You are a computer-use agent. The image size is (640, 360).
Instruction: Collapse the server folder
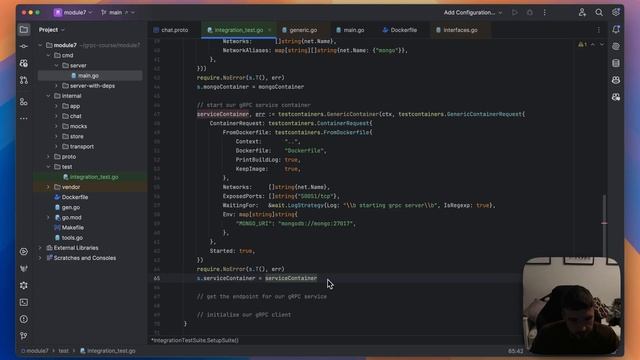pos(56,65)
